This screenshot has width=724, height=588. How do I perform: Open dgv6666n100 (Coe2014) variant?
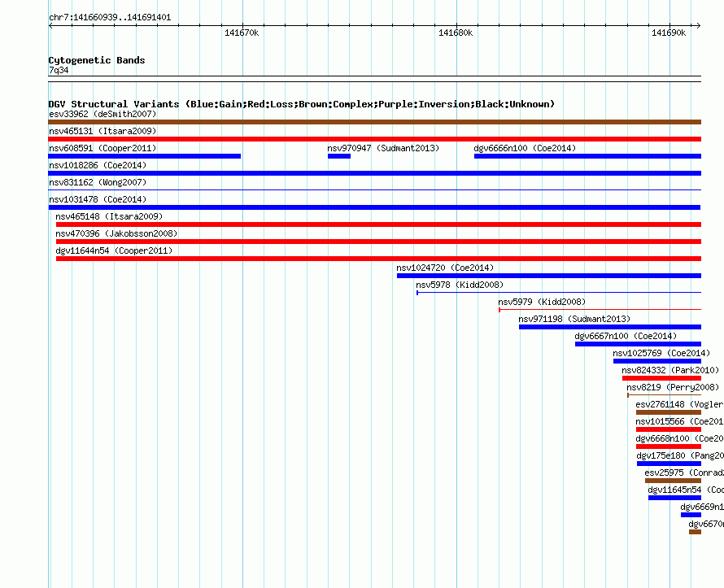point(525,148)
